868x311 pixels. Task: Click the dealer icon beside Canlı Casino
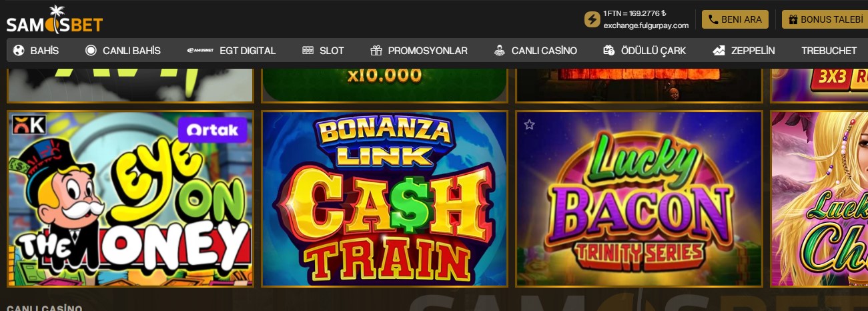pos(500,50)
